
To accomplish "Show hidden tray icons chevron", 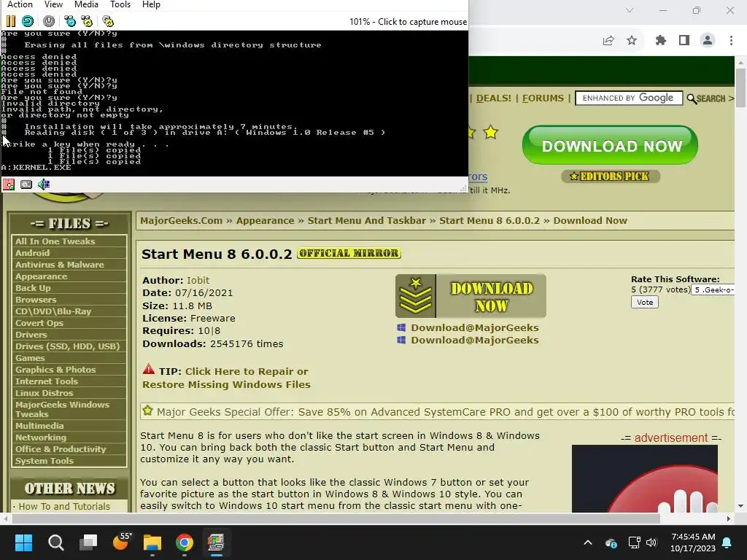I will [588, 542].
